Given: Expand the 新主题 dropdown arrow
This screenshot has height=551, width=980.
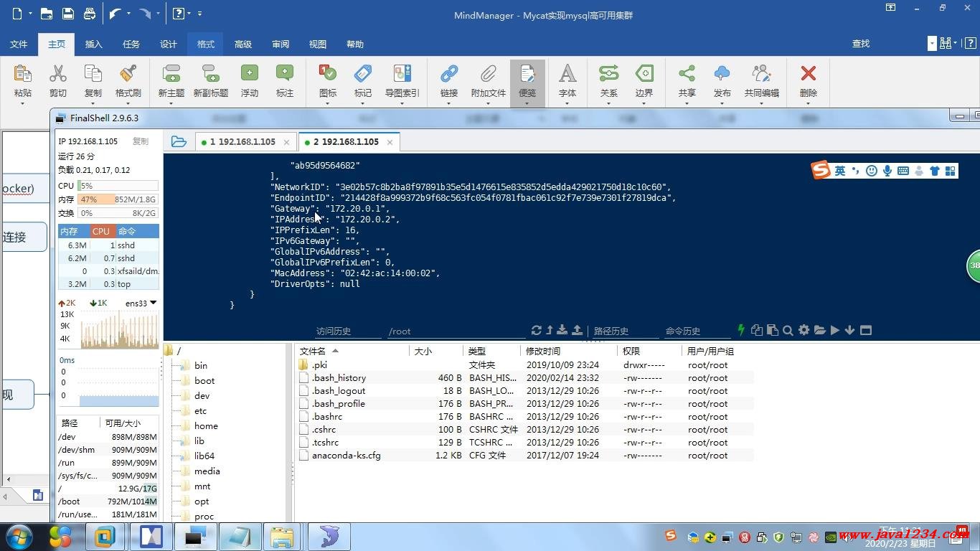Looking at the screenshot, I should 171,103.
